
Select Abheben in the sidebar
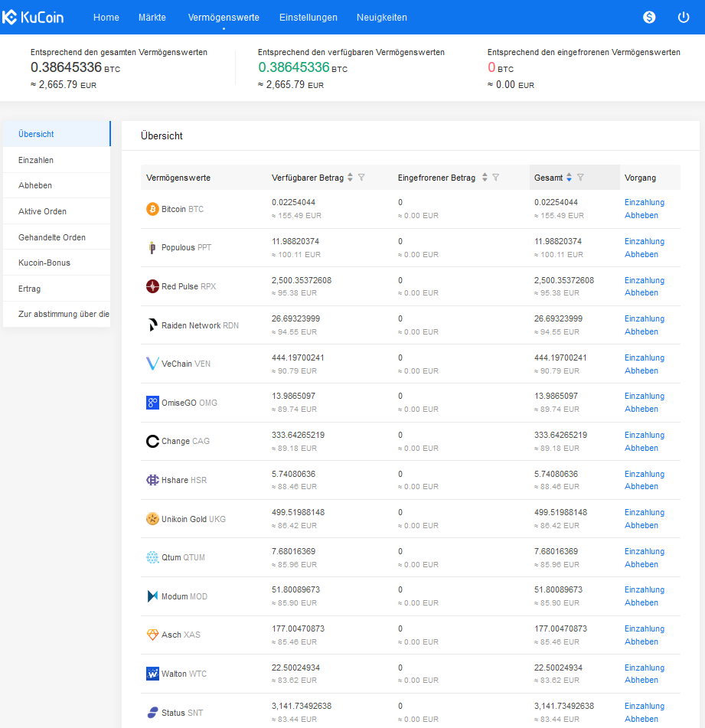(x=57, y=186)
